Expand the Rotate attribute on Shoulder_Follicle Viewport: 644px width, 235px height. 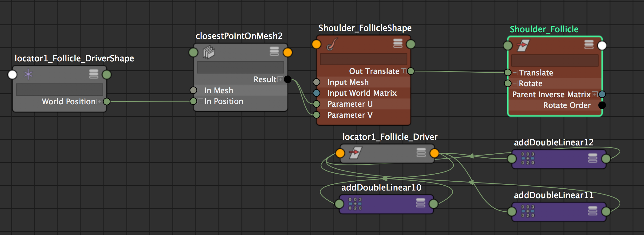tap(515, 83)
